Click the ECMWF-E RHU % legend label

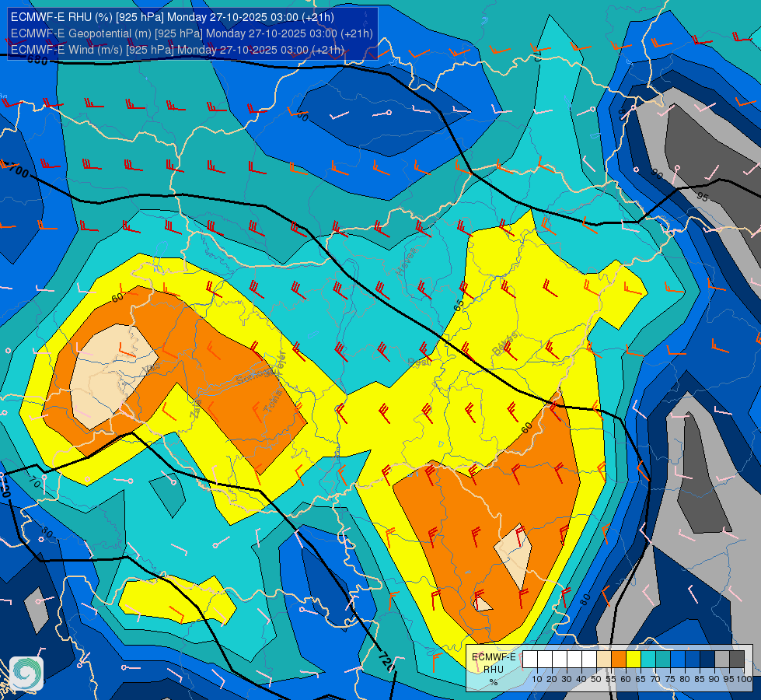pos(494,670)
